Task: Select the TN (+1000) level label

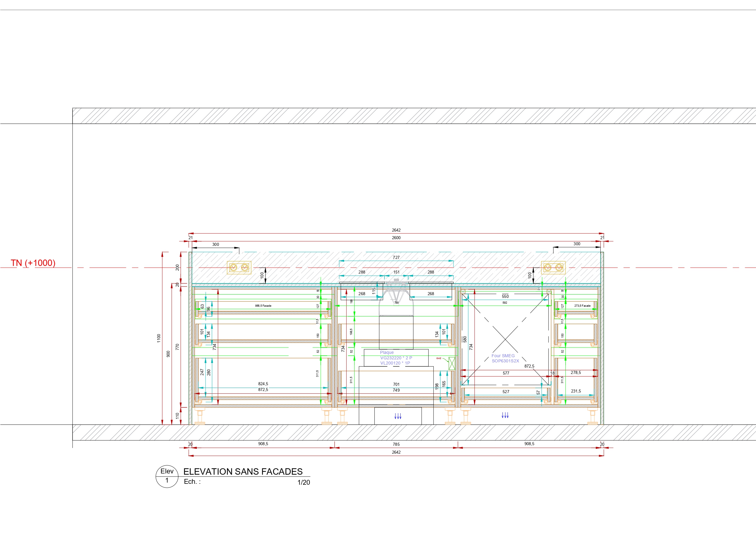Action: tap(33, 263)
